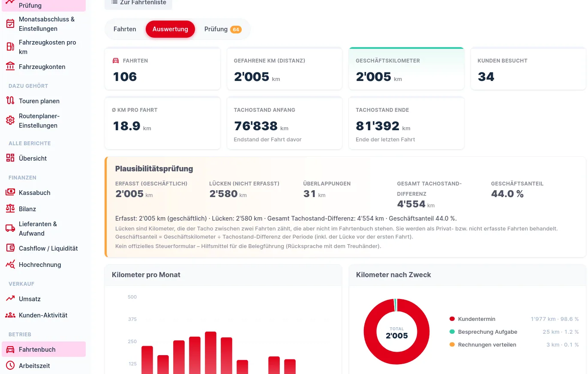Image resolution: width=588 pixels, height=374 pixels.
Task: Click the scales icon beside Bilanz
Action: (x=10, y=209)
